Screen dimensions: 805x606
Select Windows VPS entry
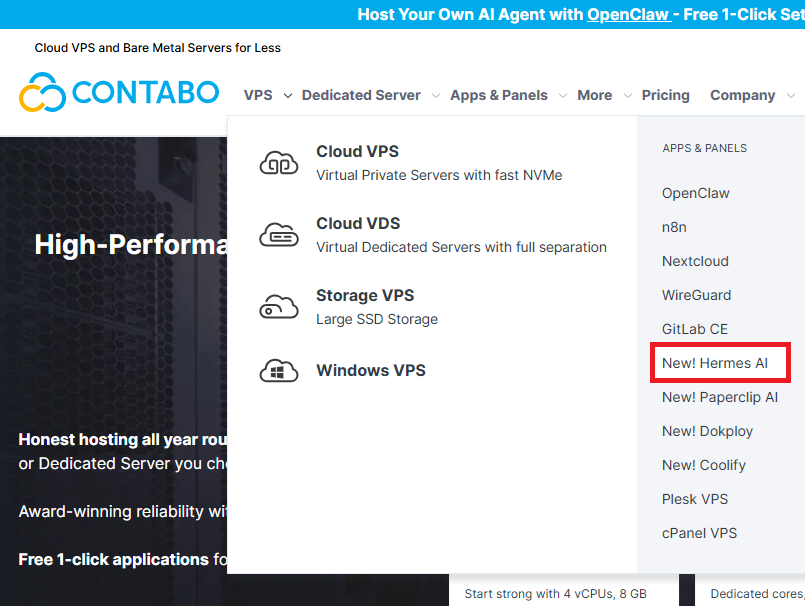[x=371, y=370]
